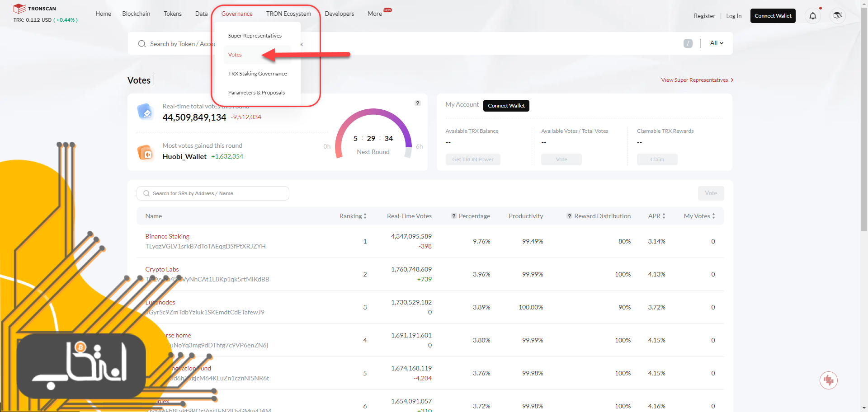Click Binance Staking address TLyqzVGLV1srkB7dToTAEqgDSfPTXRJZYH

coord(205,246)
